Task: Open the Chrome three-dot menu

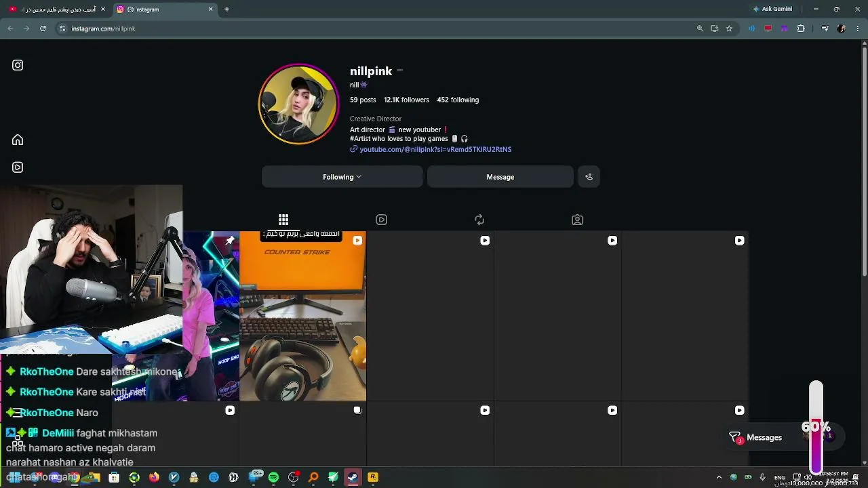Action: tap(858, 28)
